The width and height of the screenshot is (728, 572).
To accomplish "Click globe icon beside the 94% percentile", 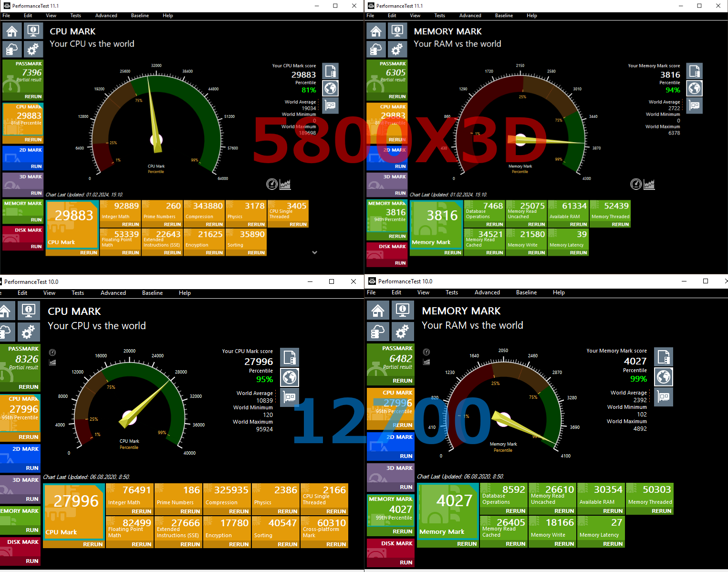I will [x=695, y=88].
